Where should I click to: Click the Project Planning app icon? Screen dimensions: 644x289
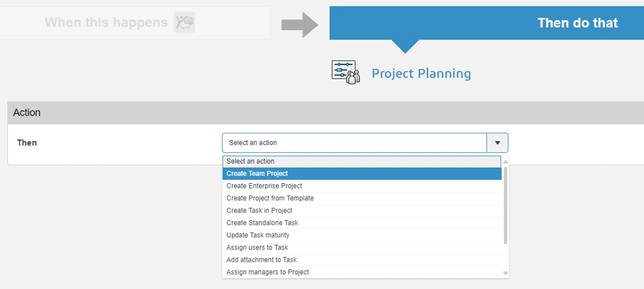(x=346, y=72)
